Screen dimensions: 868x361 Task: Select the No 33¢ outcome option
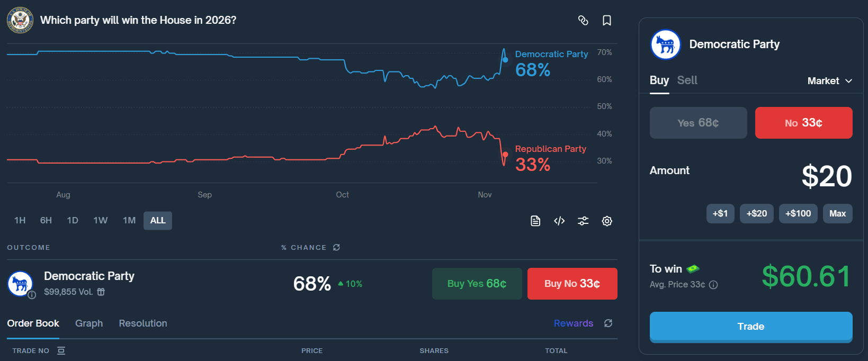pos(804,123)
